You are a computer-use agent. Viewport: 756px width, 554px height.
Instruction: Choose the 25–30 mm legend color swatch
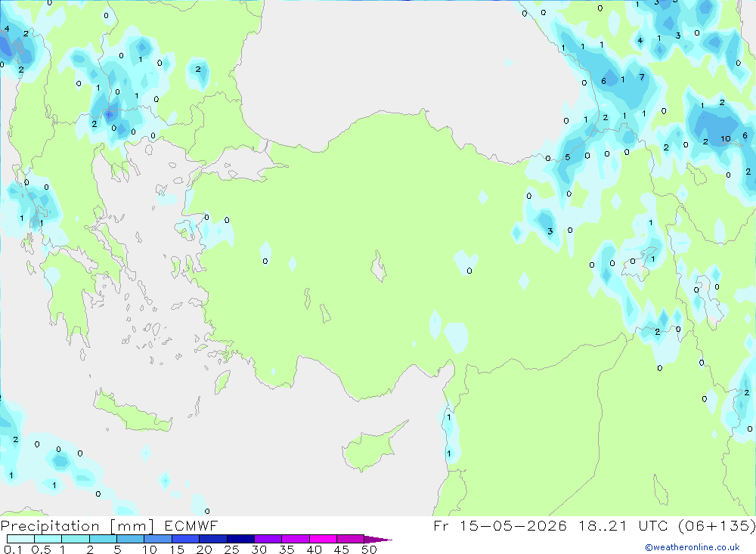[240, 539]
